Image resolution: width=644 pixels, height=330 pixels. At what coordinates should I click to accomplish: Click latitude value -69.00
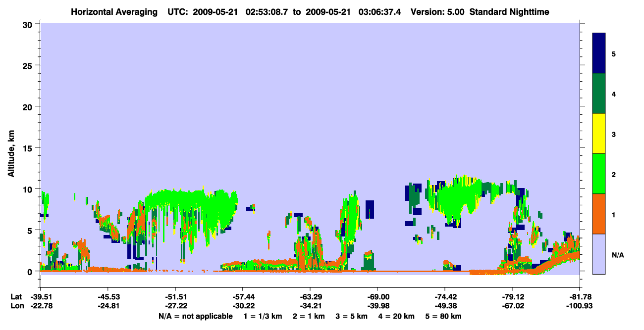pos(377,297)
